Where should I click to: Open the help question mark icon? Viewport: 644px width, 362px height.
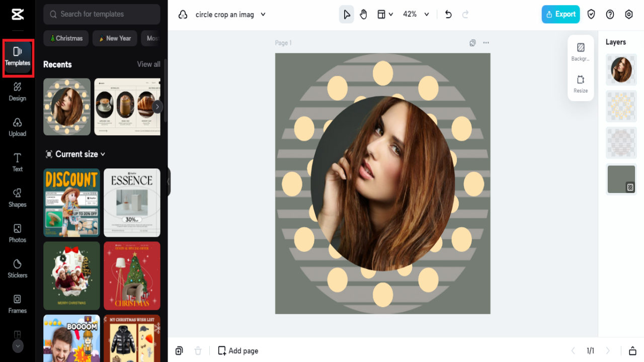[x=610, y=15]
